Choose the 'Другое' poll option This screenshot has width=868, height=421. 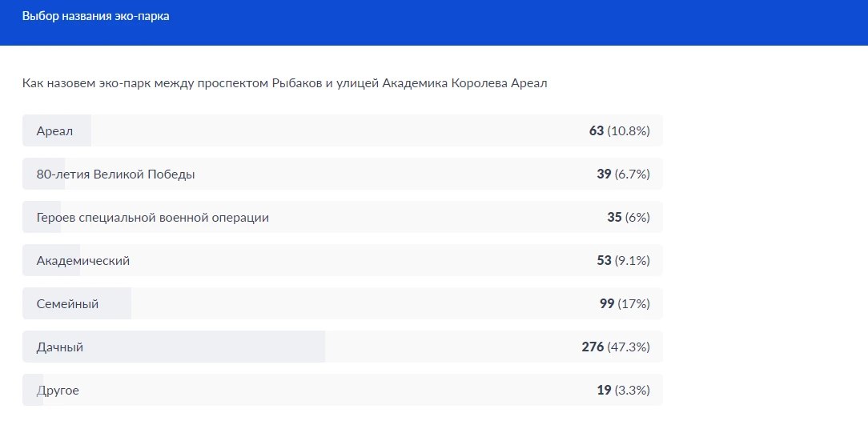pyautogui.click(x=58, y=391)
